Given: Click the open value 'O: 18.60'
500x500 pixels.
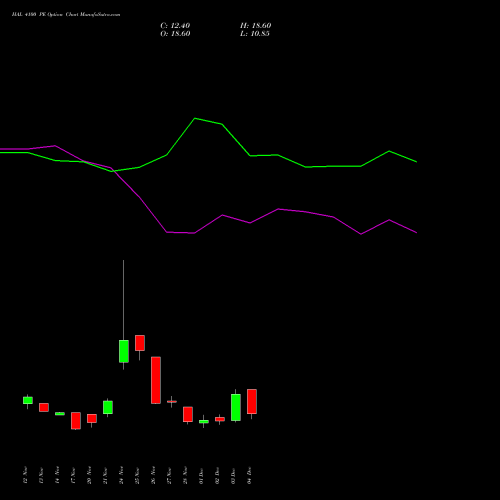Looking at the screenshot, I should pos(175,34).
